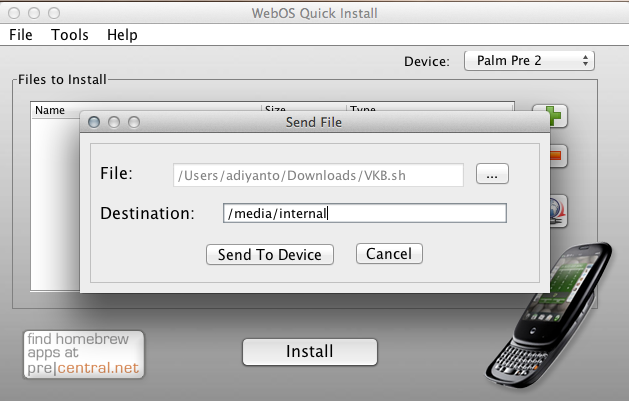The height and width of the screenshot is (401, 629).
Task: Click the File path field with VKB.sh
Action: pyautogui.click(x=318, y=175)
